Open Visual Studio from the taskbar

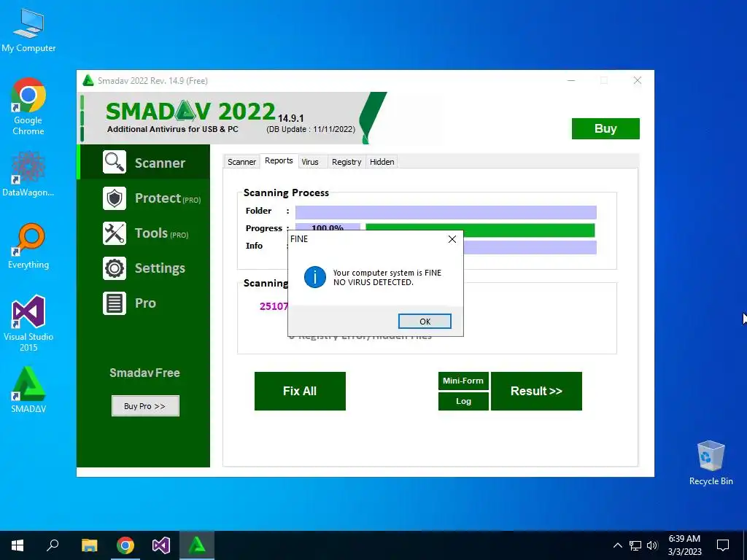click(x=161, y=545)
